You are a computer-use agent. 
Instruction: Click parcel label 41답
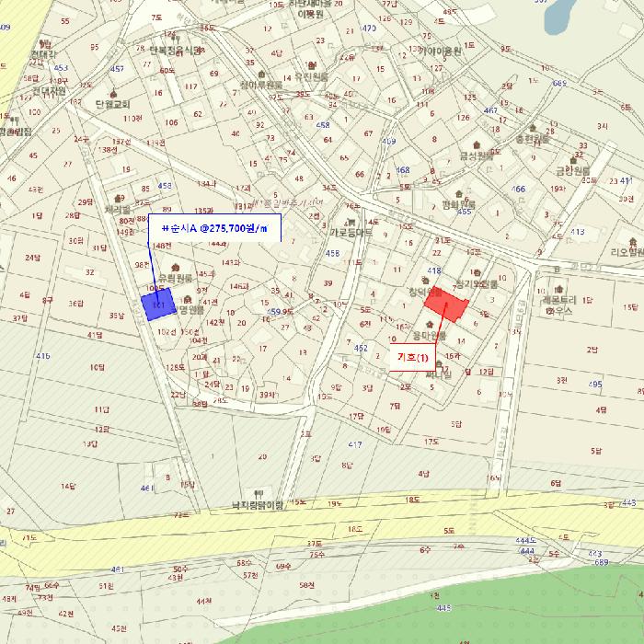point(95,335)
